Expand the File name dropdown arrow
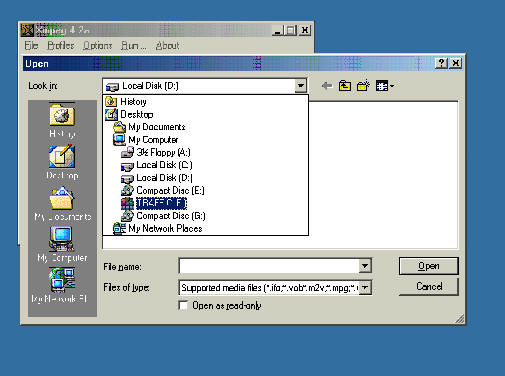The width and height of the screenshot is (505, 376). 365,266
